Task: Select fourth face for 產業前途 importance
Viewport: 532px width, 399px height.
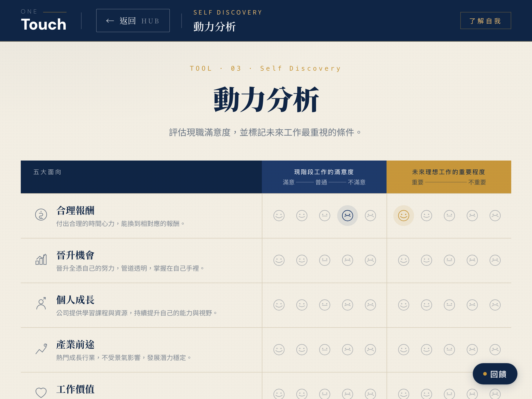Action: pyautogui.click(x=472, y=350)
